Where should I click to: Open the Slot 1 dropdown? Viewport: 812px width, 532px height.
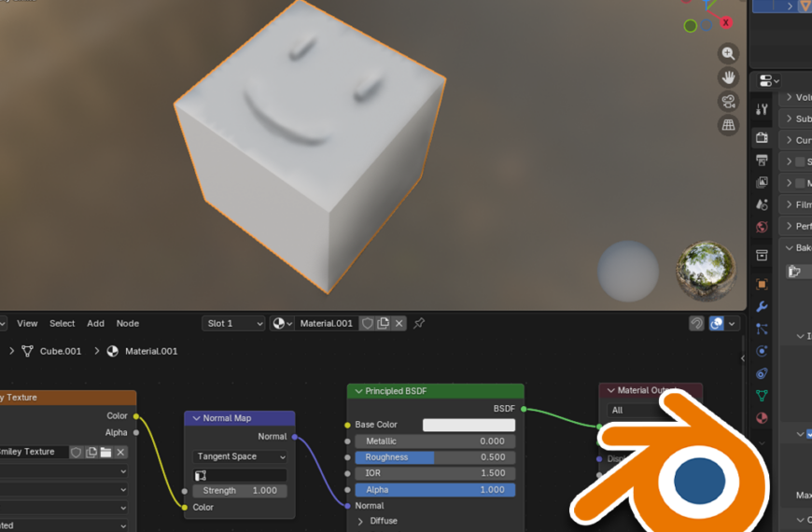233,323
